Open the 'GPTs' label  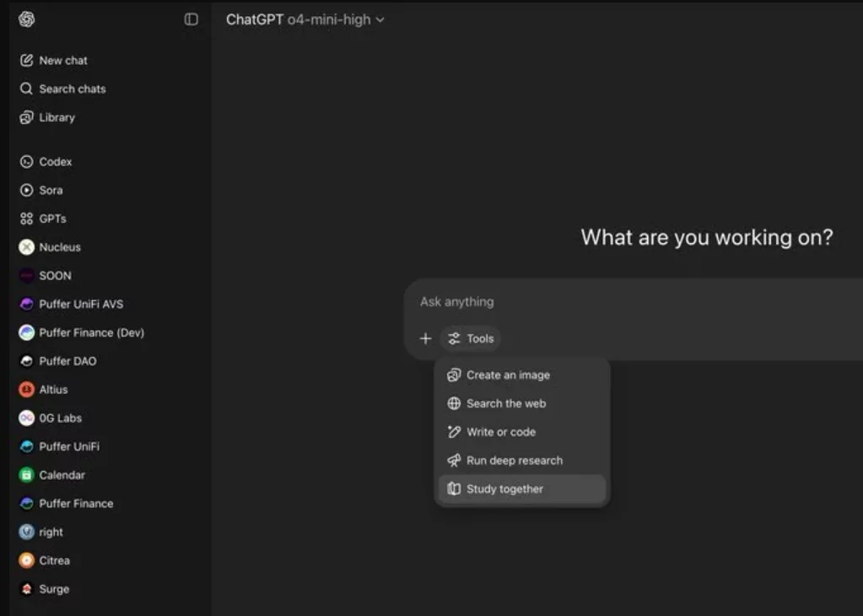(53, 219)
